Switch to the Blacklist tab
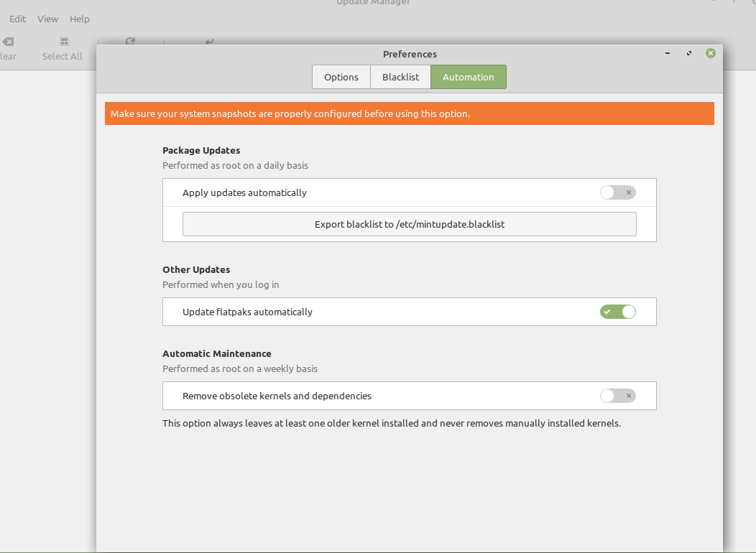Image resolution: width=756 pixels, height=553 pixels. pyautogui.click(x=400, y=77)
